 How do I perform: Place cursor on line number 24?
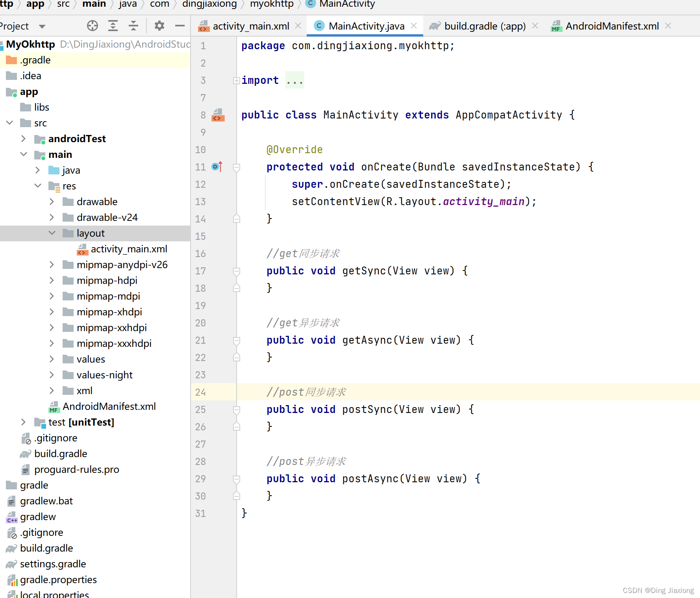tap(200, 392)
